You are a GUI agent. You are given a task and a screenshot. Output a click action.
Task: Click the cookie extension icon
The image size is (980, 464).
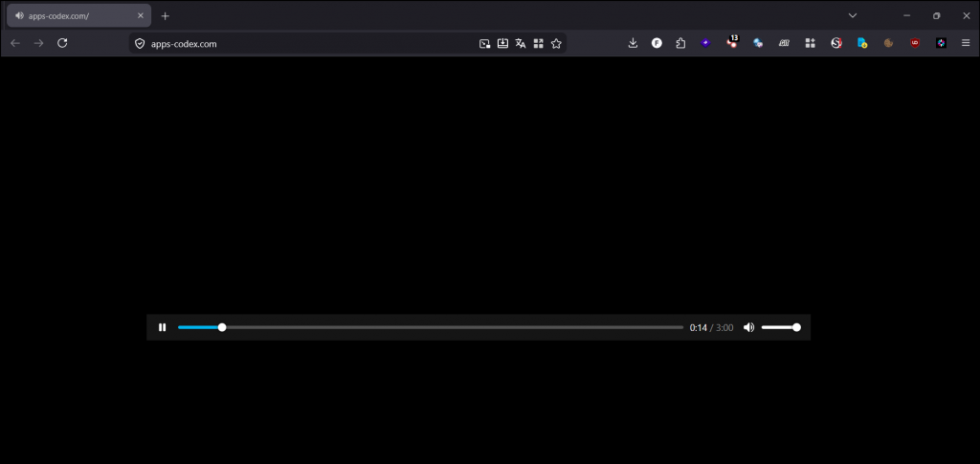pyautogui.click(x=888, y=43)
